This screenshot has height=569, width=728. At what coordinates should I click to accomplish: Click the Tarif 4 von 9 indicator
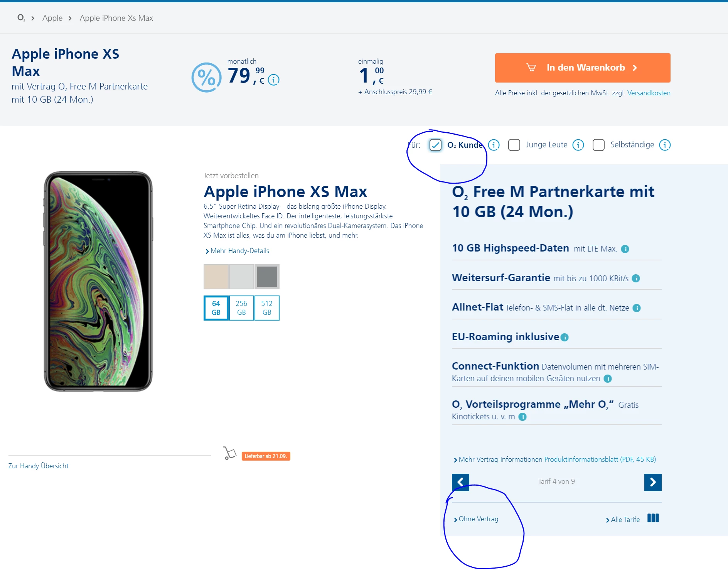[x=556, y=481]
